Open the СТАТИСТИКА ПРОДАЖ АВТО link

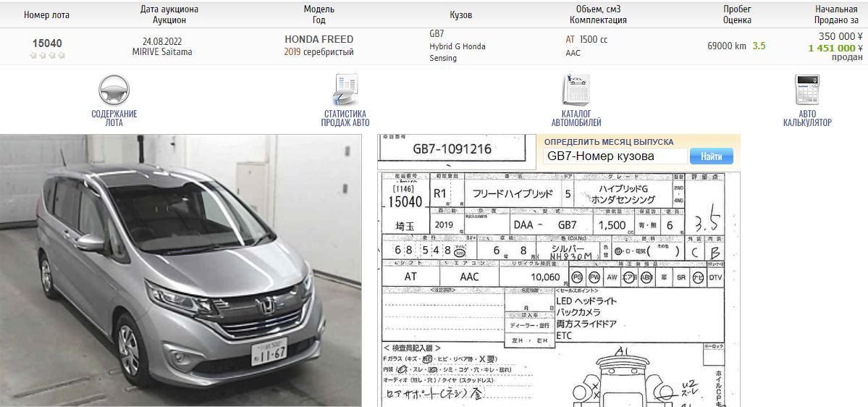coord(345,118)
